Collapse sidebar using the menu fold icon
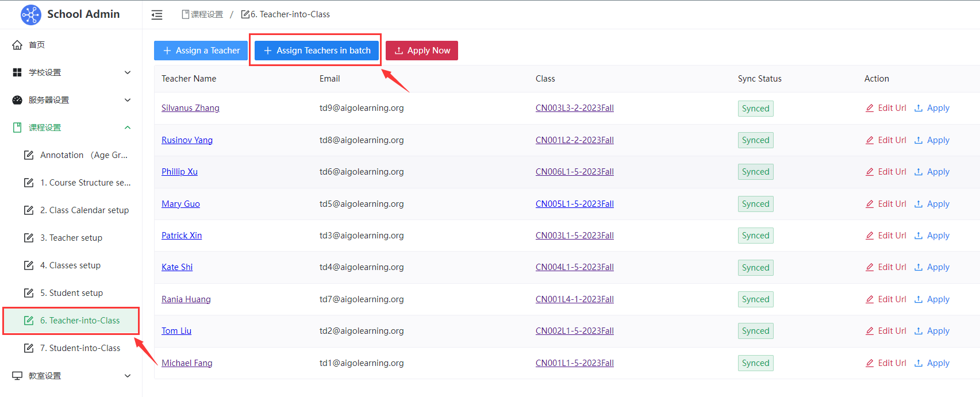The image size is (980, 397). [x=157, y=15]
